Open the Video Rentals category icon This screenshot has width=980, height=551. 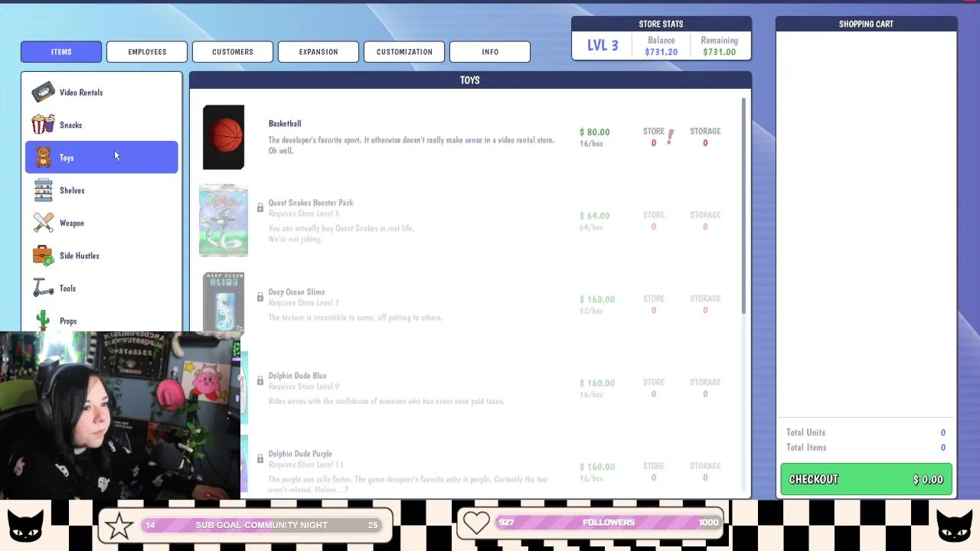pos(43,93)
